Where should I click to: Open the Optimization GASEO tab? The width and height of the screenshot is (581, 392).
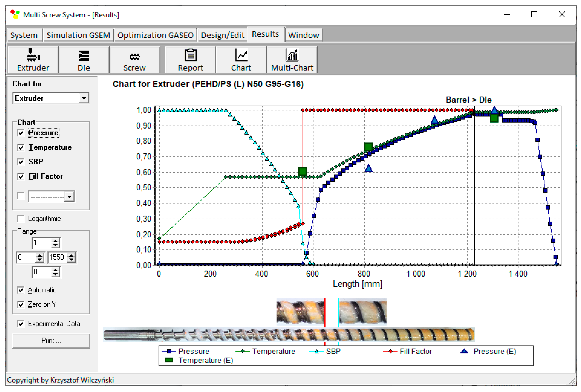pyautogui.click(x=155, y=35)
